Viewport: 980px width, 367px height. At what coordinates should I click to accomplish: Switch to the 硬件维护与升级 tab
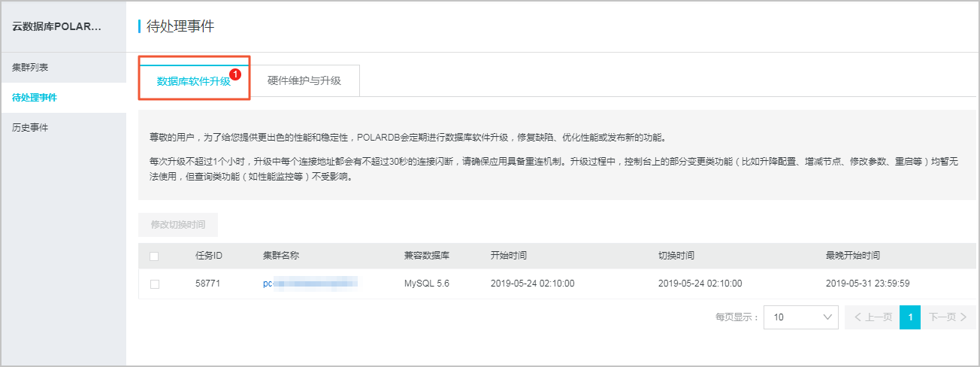coord(304,80)
